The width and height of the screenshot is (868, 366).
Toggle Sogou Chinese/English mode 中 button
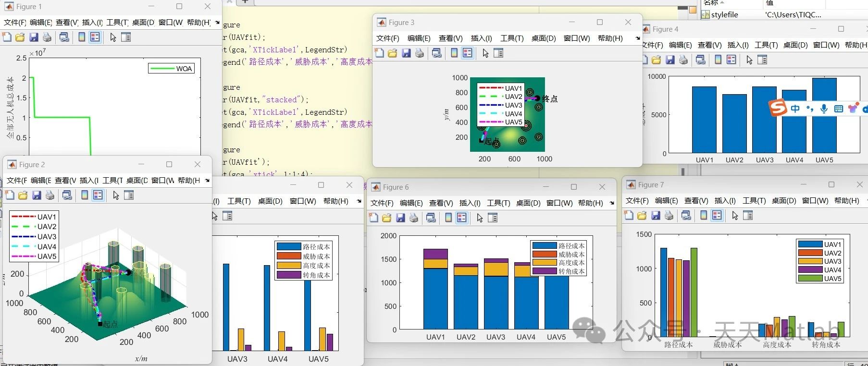(x=795, y=109)
